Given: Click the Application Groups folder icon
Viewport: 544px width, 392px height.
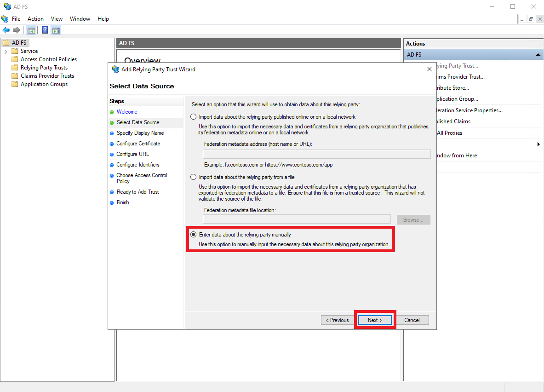Looking at the screenshot, I should [15, 84].
